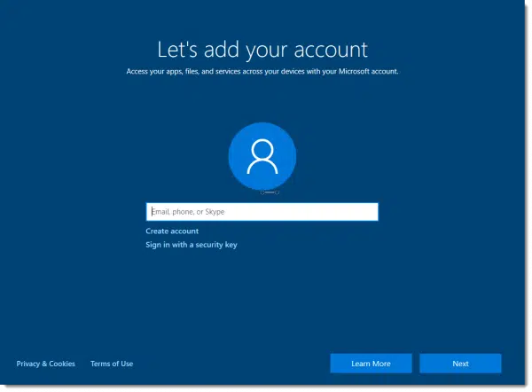Screen dimensions: 532x392
Task: Click the Learn More button
Action: [x=371, y=364]
